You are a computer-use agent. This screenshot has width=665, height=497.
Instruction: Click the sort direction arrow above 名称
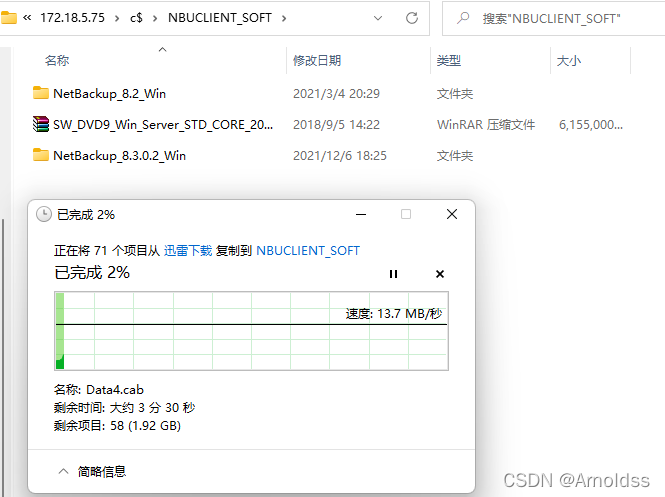point(162,50)
